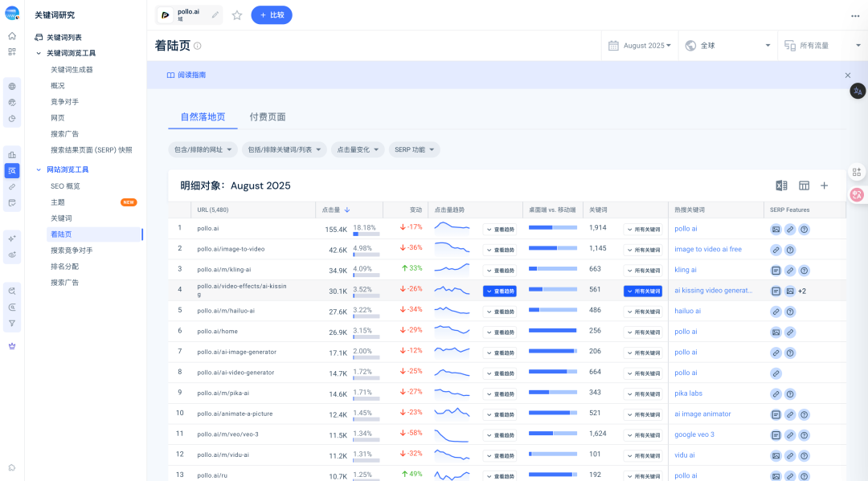Click the info icon beside 着陆页 title

coord(198,46)
